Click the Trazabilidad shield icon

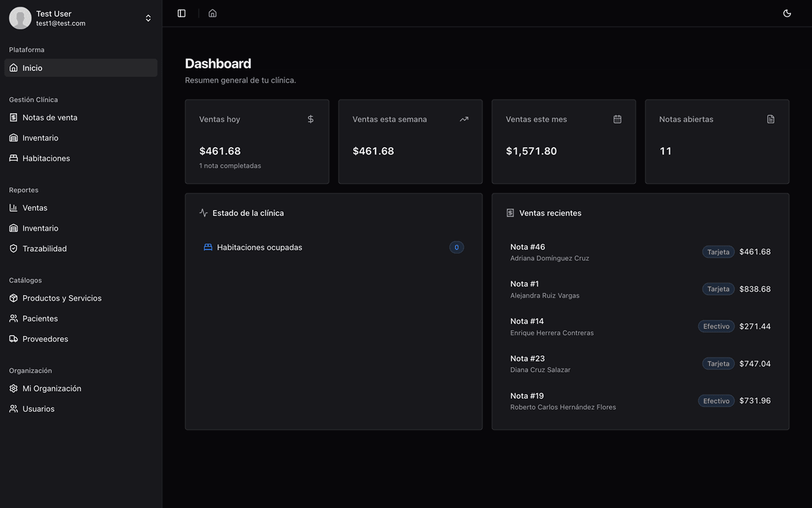click(x=14, y=248)
